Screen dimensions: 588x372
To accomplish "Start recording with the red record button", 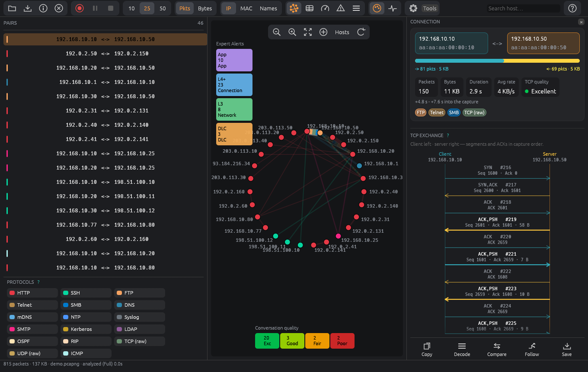I will 80,8.
